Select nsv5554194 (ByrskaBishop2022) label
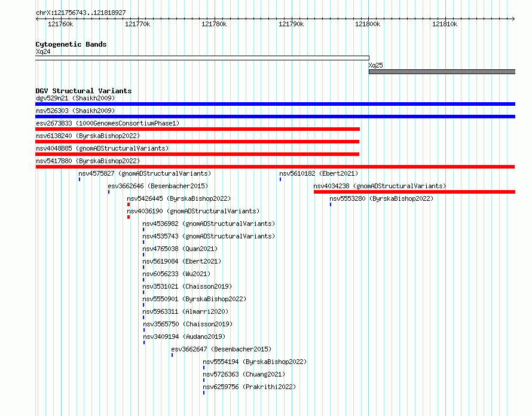532x416 pixels. coord(255,362)
